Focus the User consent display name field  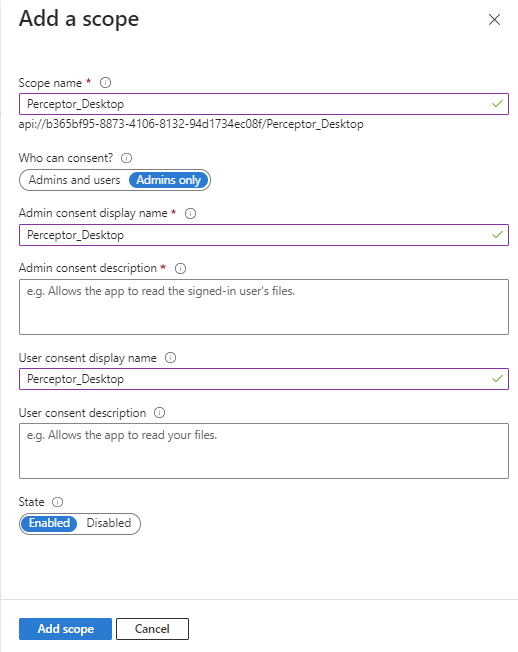(x=264, y=379)
